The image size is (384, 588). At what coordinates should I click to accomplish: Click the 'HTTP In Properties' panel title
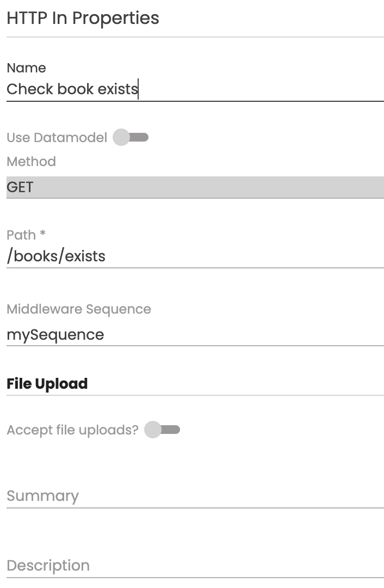pos(83,18)
